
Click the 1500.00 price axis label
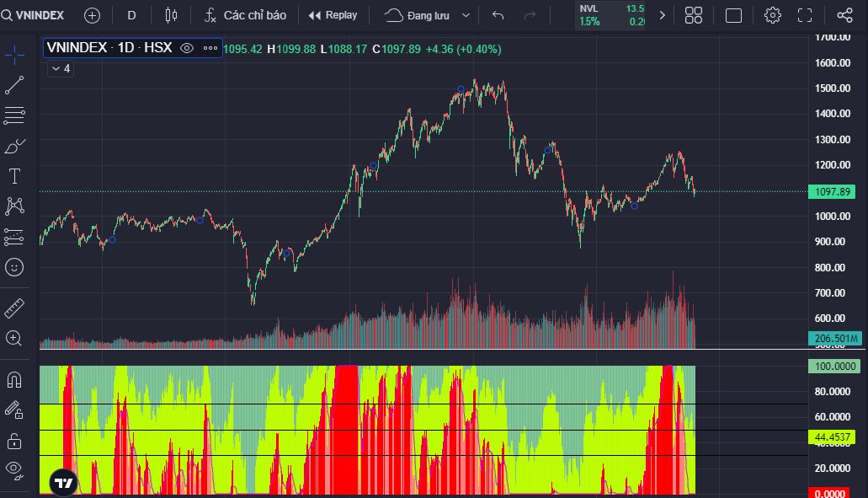coord(832,88)
